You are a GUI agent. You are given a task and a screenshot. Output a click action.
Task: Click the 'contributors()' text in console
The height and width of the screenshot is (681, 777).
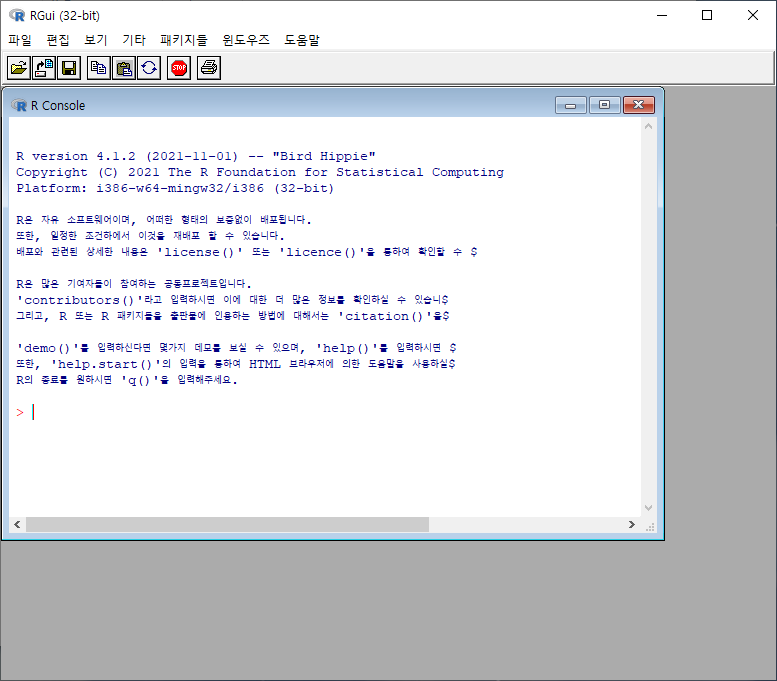(x=79, y=300)
